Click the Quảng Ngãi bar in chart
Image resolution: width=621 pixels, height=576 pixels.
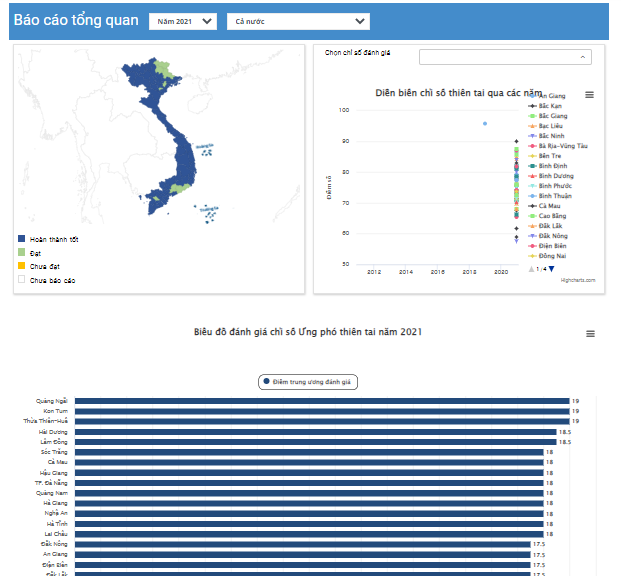click(x=320, y=401)
